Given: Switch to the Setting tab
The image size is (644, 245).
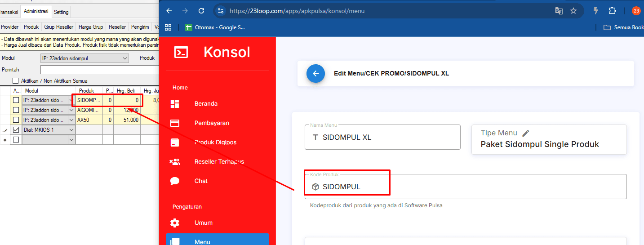Looking at the screenshot, I should point(61,12).
